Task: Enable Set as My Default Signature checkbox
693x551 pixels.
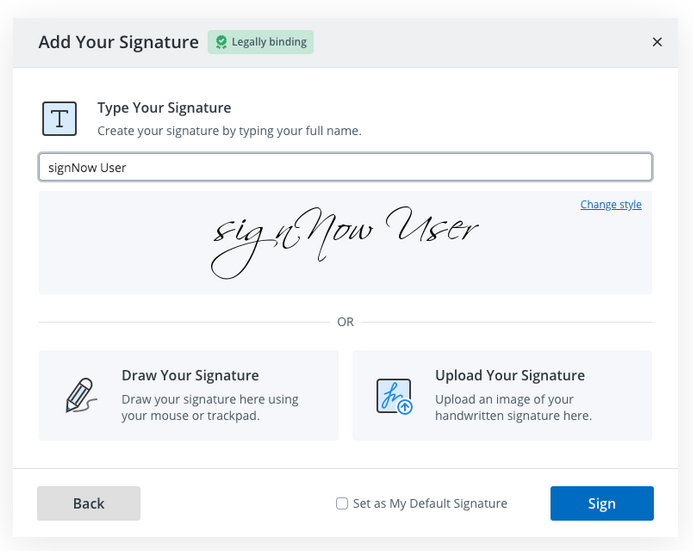Action: (342, 504)
